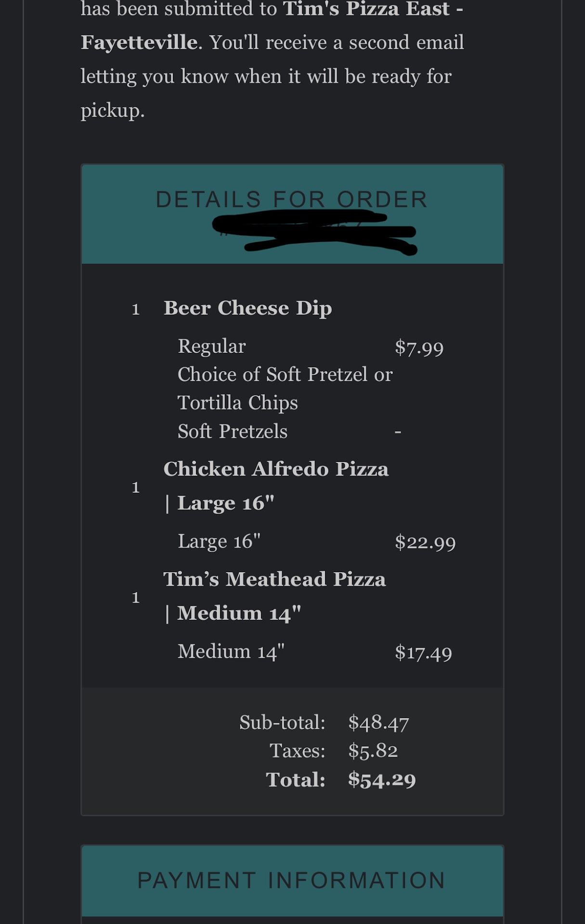Click the Regular size option text
This screenshot has width=585, height=924.
click(x=212, y=346)
